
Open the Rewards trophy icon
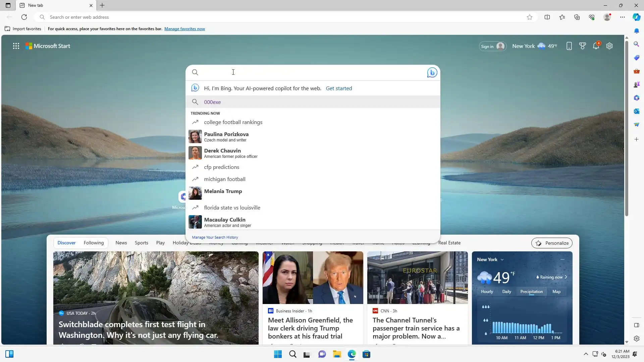tap(583, 46)
